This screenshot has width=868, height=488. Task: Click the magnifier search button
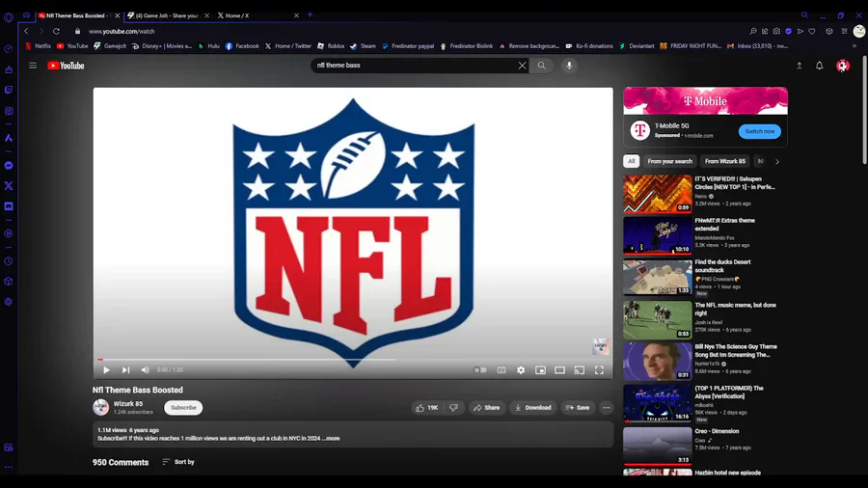(x=541, y=66)
